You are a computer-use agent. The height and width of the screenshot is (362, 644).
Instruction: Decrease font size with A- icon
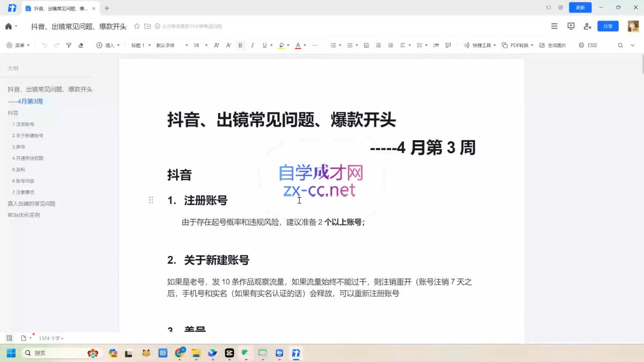pos(228,45)
